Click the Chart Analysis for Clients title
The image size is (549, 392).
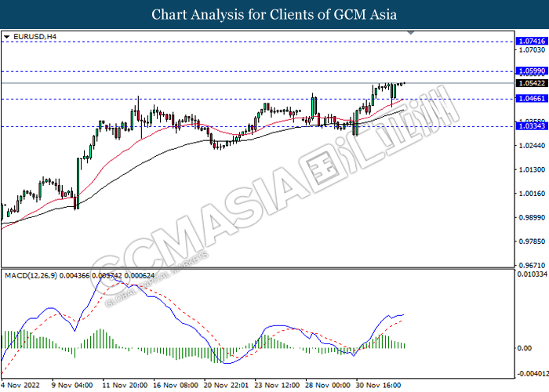click(x=274, y=15)
